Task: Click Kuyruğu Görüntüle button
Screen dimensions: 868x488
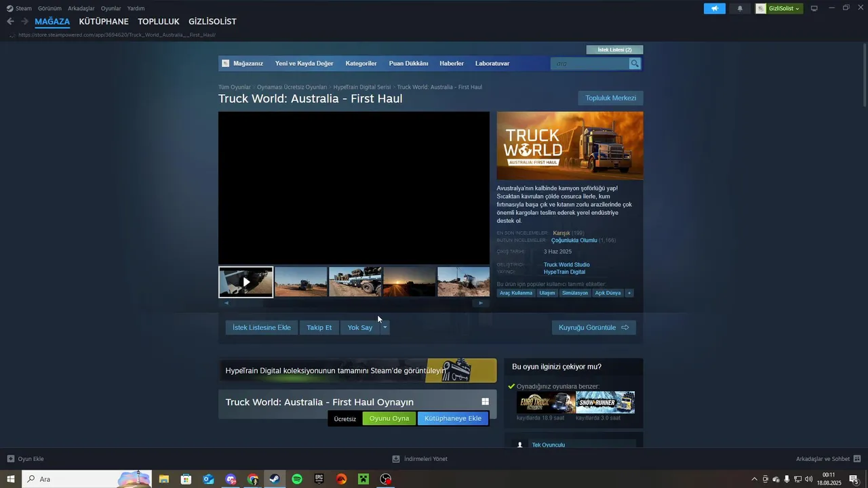Action: tap(593, 327)
